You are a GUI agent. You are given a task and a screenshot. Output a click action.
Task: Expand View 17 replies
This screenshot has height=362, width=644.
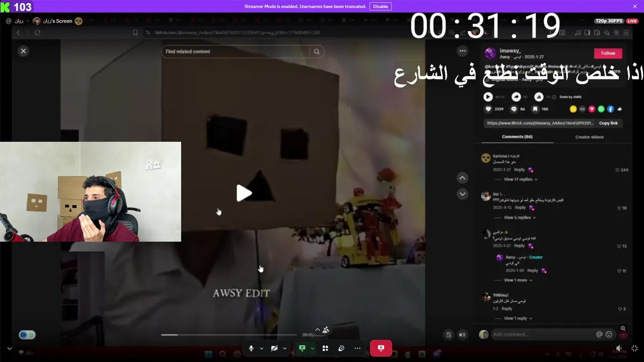[521, 179]
